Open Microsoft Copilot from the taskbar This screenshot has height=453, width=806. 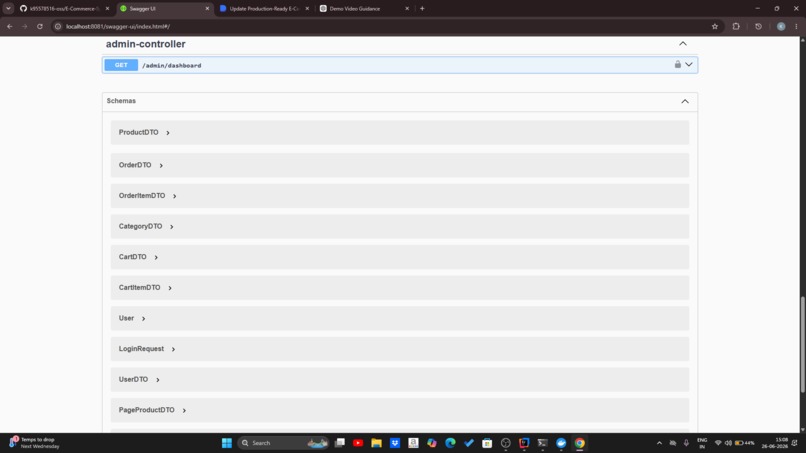click(x=432, y=443)
